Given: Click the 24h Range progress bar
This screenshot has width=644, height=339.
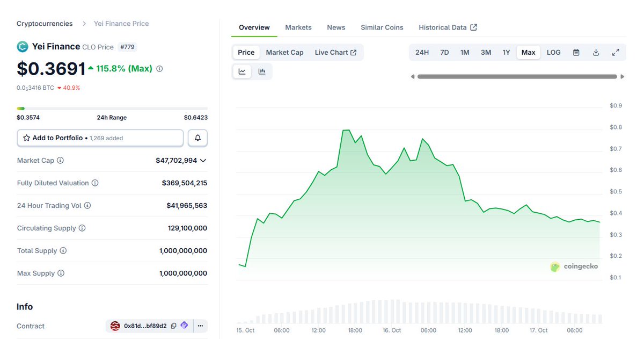Looking at the screenshot, I should click(x=112, y=109).
